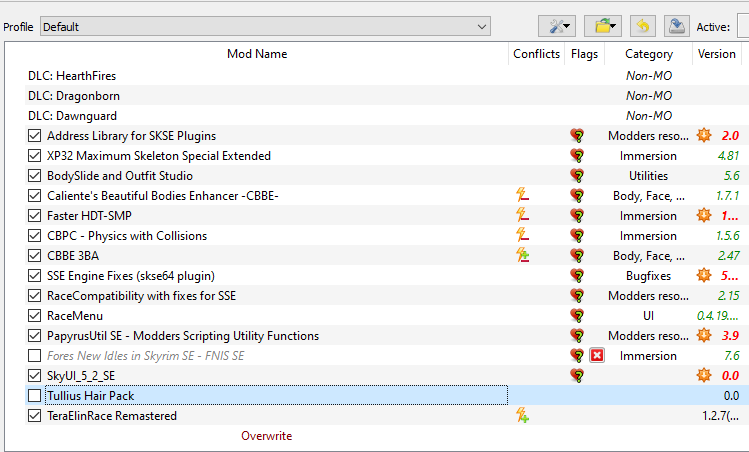Sort by Version column header
This screenshot has width=749, height=452.
pyautogui.click(x=717, y=54)
